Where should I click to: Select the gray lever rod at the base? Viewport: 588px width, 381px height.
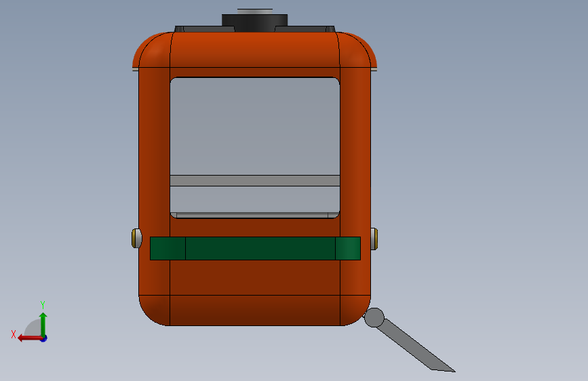coord(416,346)
